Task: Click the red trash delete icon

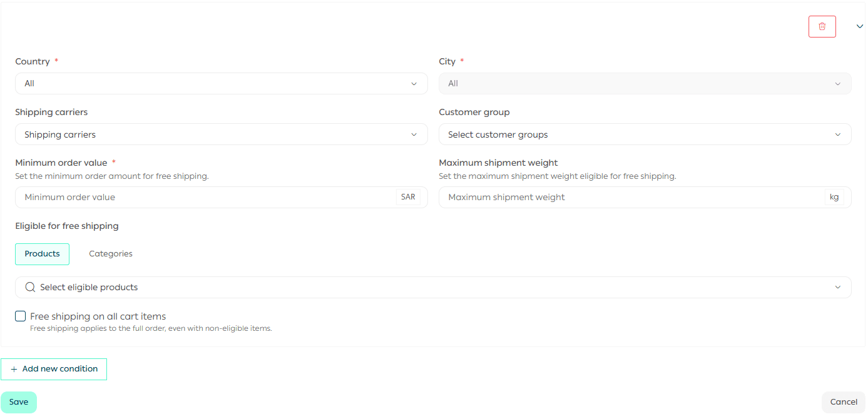Action: [x=822, y=26]
